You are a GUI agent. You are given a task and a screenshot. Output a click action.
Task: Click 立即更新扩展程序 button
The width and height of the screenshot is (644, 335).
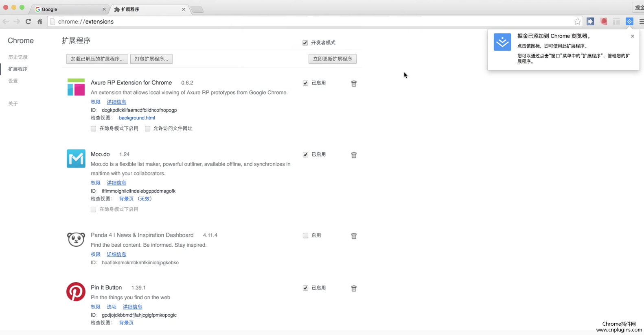pos(333,59)
